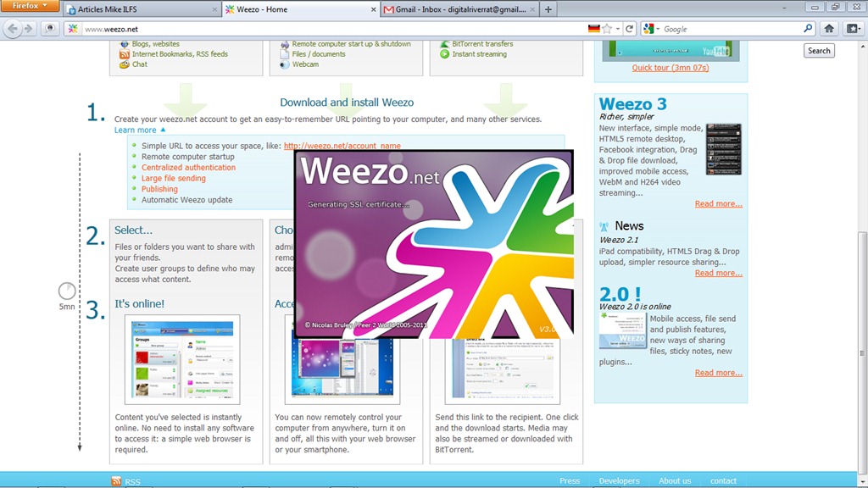Image resolution: width=868 pixels, height=488 pixels.
Task: Open the RSS feed link in footer
Action: pyautogui.click(x=132, y=482)
